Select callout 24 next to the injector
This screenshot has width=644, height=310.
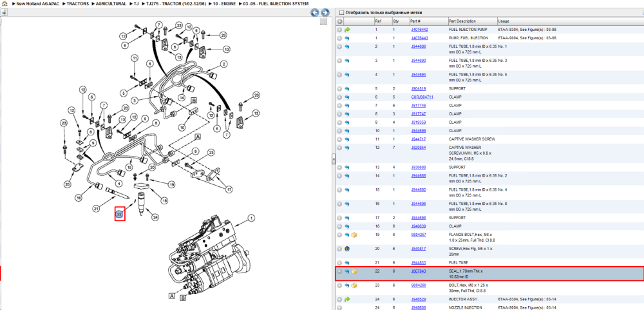coord(155,217)
